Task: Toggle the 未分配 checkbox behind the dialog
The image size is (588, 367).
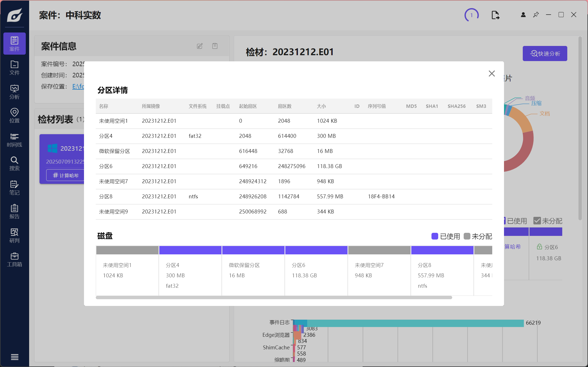Action: (537, 221)
